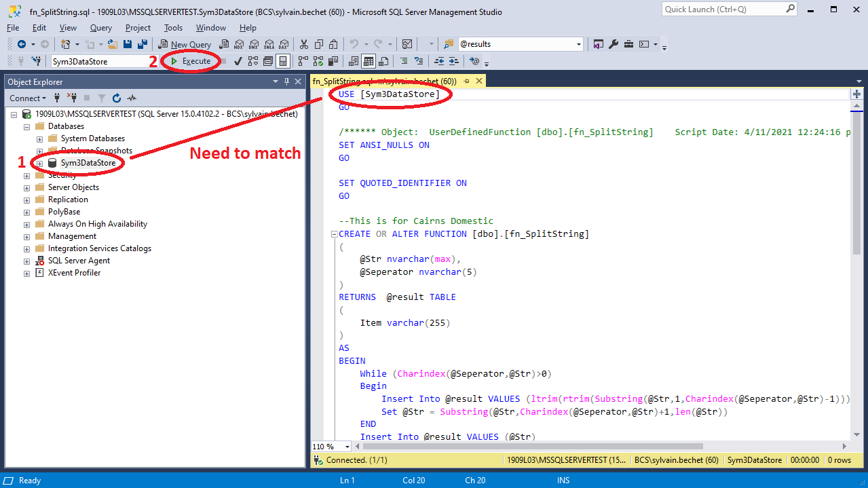The image size is (868, 488).
Task: Click the Cut scissors icon
Action: coord(303,44)
